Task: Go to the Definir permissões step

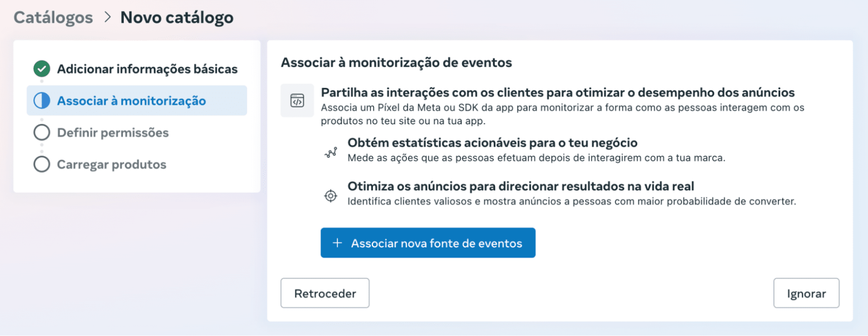Action: (x=113, y=133)
